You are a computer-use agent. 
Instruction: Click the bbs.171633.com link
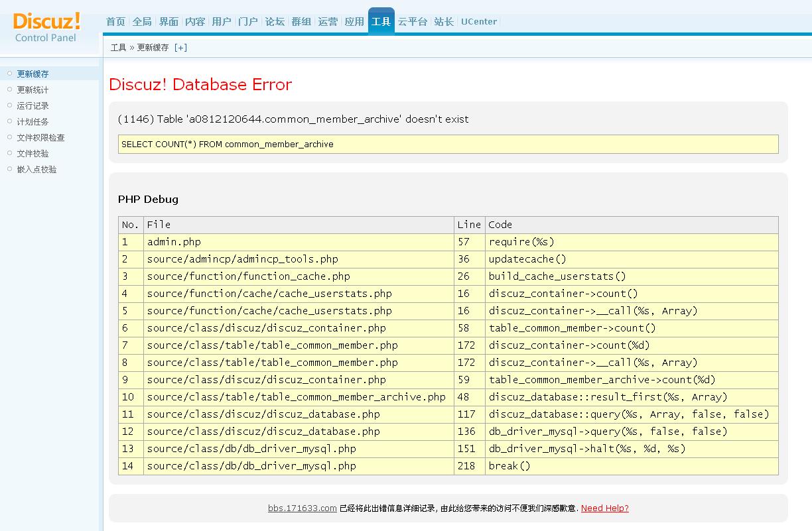tap(302, 508)
